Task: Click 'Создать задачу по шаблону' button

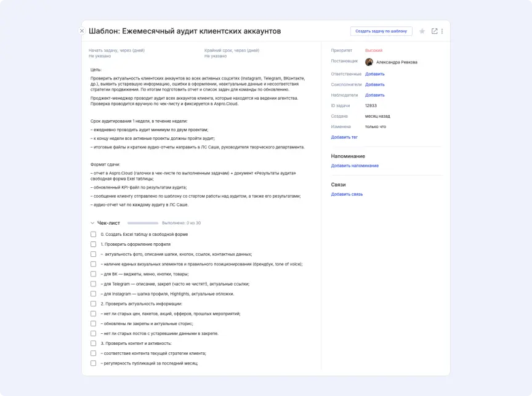Action: (x=381, y=31)
